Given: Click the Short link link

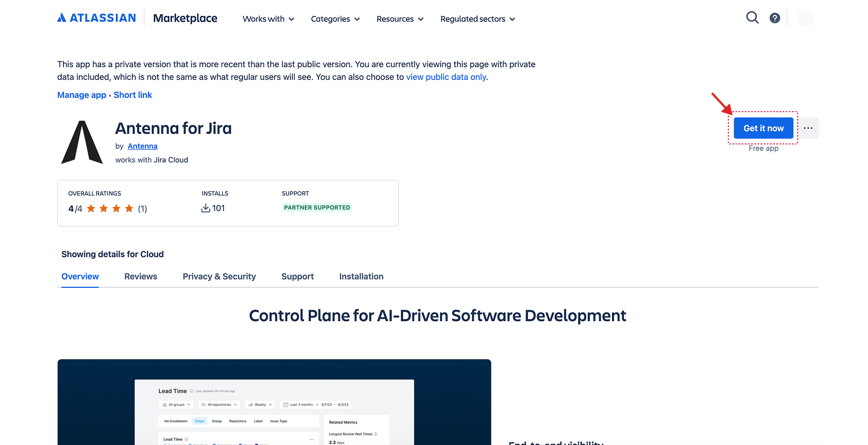Looking at the screenshot, I should click(133, 95).
